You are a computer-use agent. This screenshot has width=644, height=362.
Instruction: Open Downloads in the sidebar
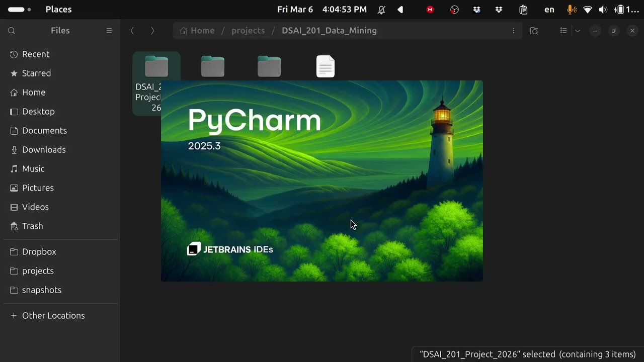60,150
